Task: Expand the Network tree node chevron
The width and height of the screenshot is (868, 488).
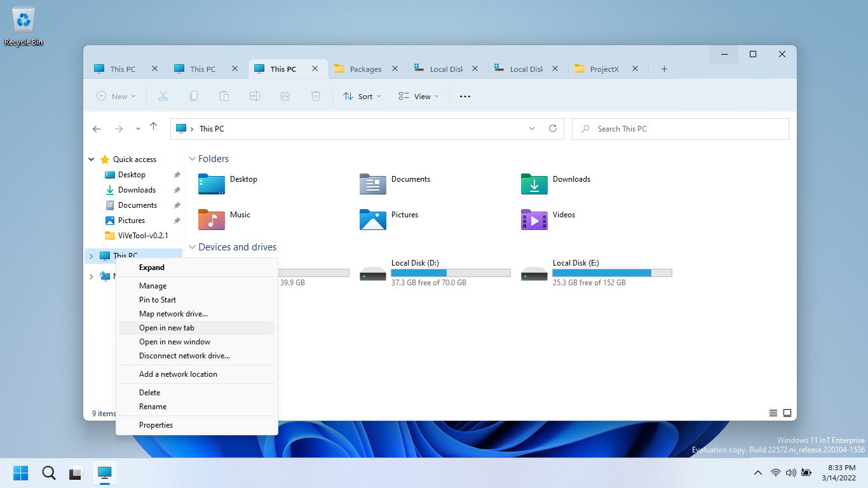Action: [92, 276]
